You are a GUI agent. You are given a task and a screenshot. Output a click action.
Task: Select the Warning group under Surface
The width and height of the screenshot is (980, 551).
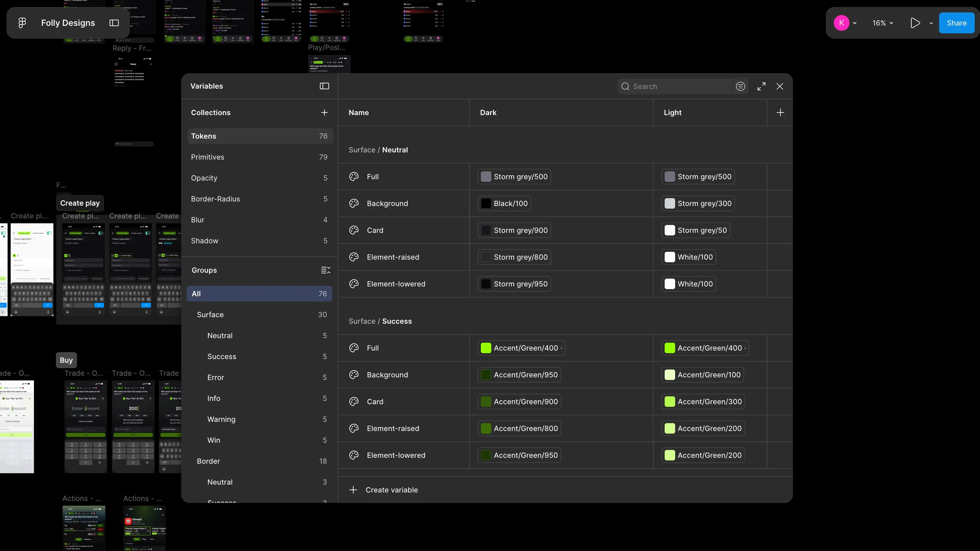pos(260,420)
